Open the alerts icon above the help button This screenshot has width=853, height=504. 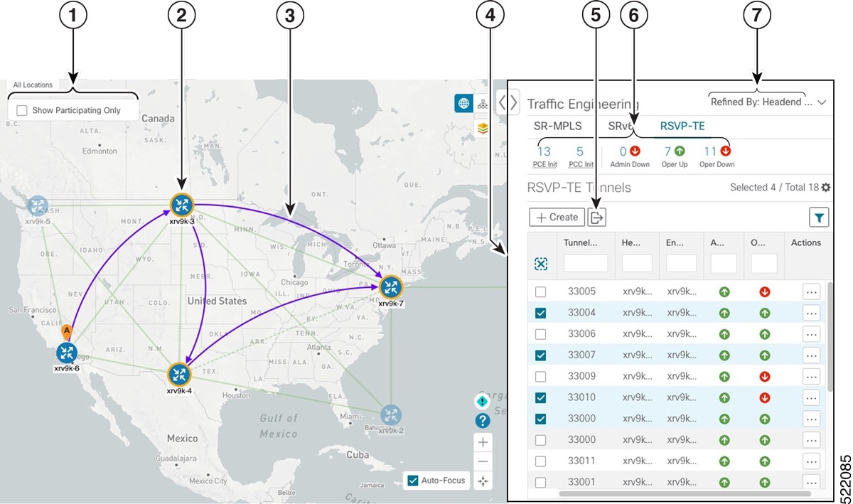483,401
